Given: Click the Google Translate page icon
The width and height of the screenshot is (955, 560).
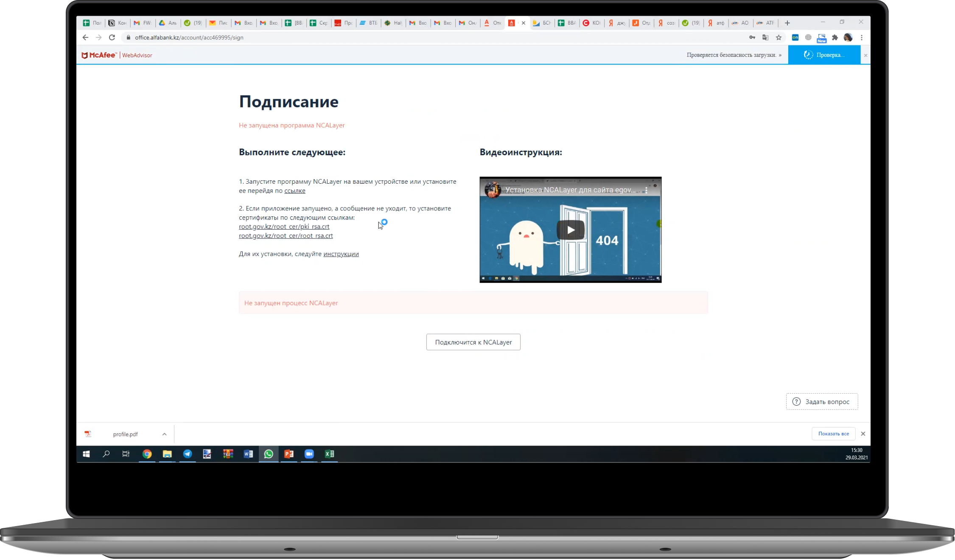Looking at the screenshot, I should click(765, 37).
